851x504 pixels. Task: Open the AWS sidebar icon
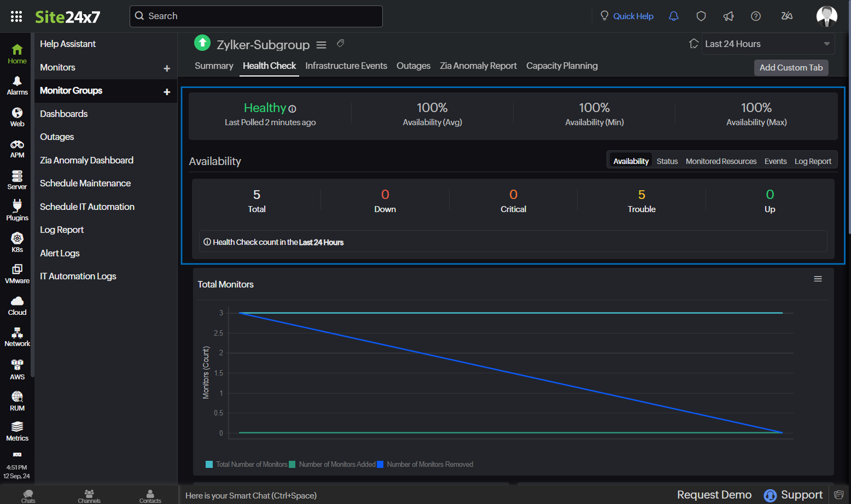click(x=18, y=369)
